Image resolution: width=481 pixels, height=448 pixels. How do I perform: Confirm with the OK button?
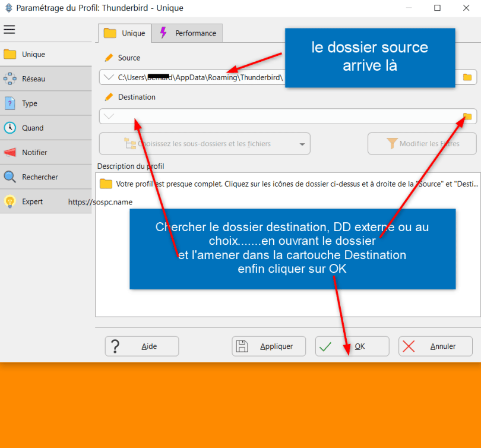pos(352,346)
